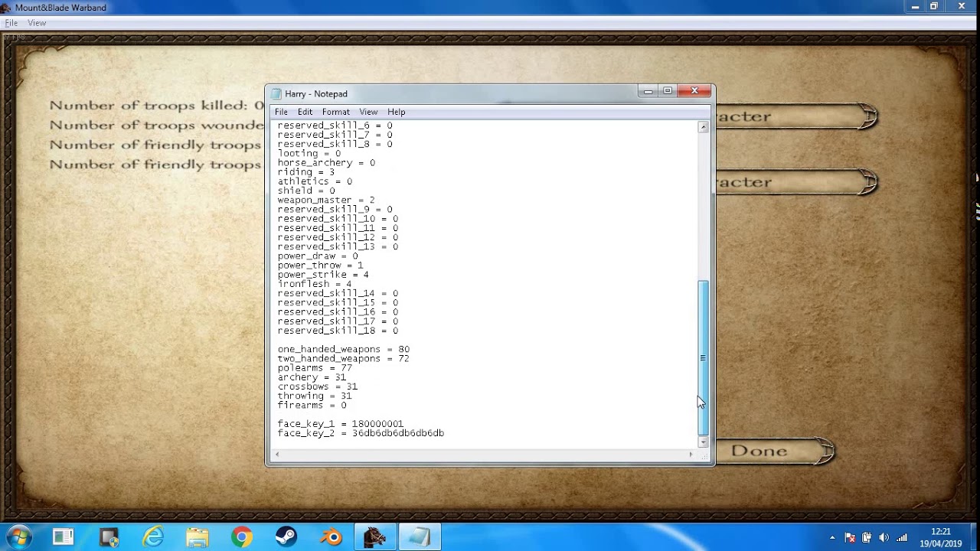Maximize the Notepad window

(668, 92)
